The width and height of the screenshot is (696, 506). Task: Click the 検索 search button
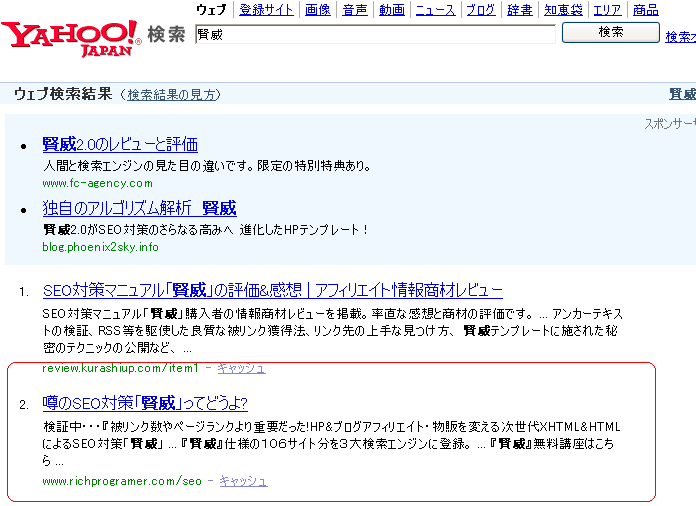tap(611, 32)
